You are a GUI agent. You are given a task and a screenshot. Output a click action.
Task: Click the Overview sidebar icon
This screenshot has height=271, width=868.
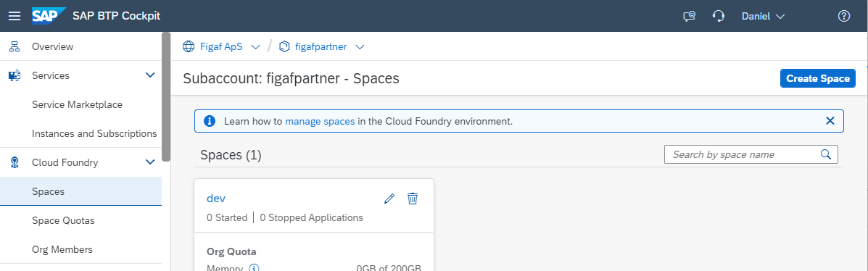[15, 47]
